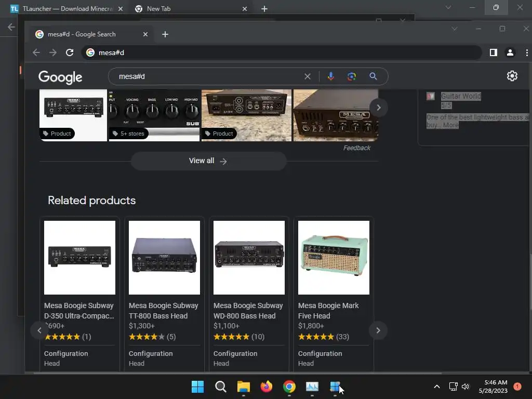532x399 pixels.
Task: Open the chart monitor app on taskbar
Action: (312, 387)
